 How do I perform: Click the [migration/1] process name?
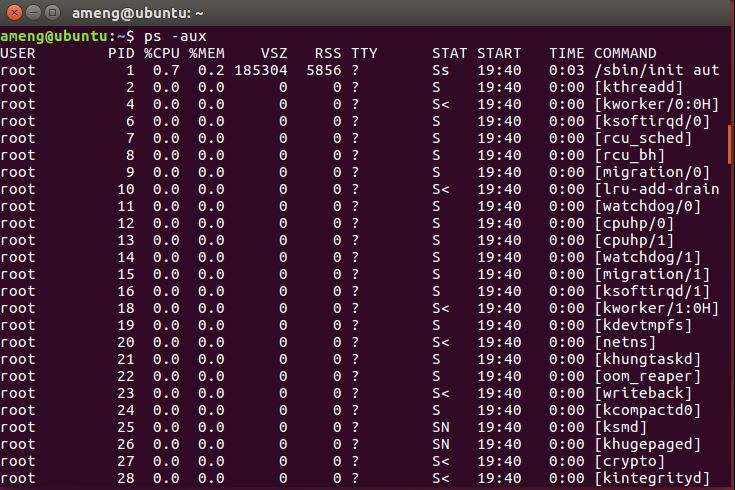(x=652, y=274)
